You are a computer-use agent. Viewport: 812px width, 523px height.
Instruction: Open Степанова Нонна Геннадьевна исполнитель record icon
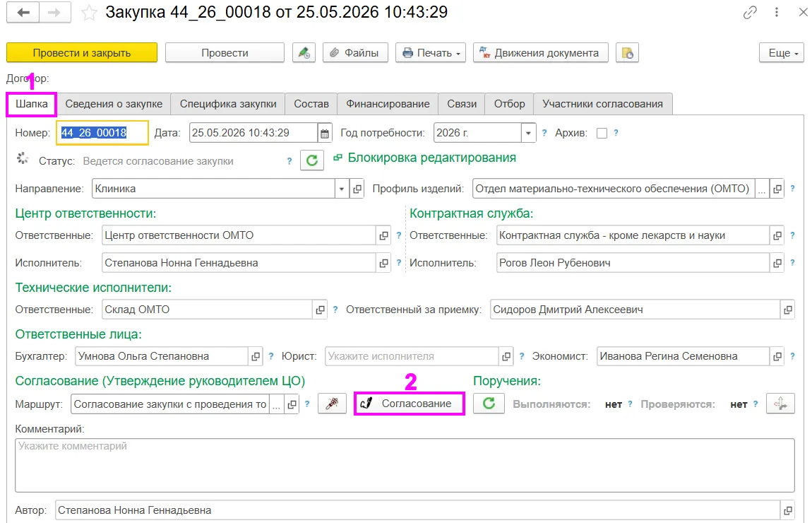[x=383, y=264]
